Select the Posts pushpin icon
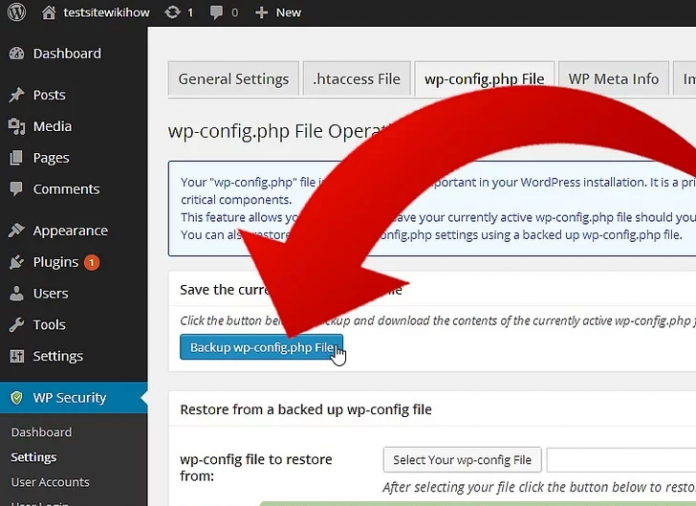 (16, 95)
